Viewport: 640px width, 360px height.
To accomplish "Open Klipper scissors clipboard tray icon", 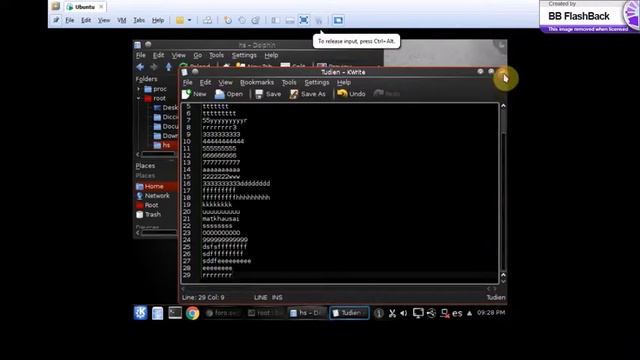I will click(392, 313).
